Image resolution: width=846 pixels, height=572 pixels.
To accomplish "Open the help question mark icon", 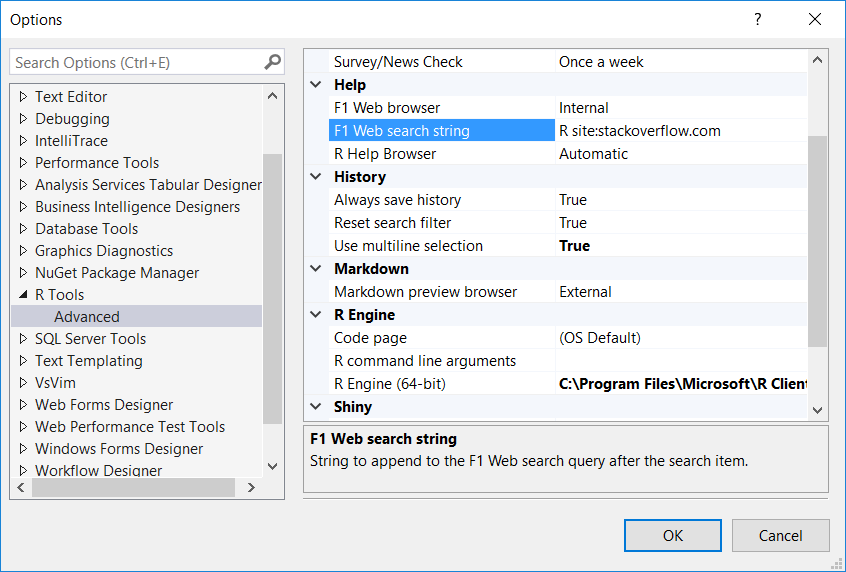I will coord(758,19).
